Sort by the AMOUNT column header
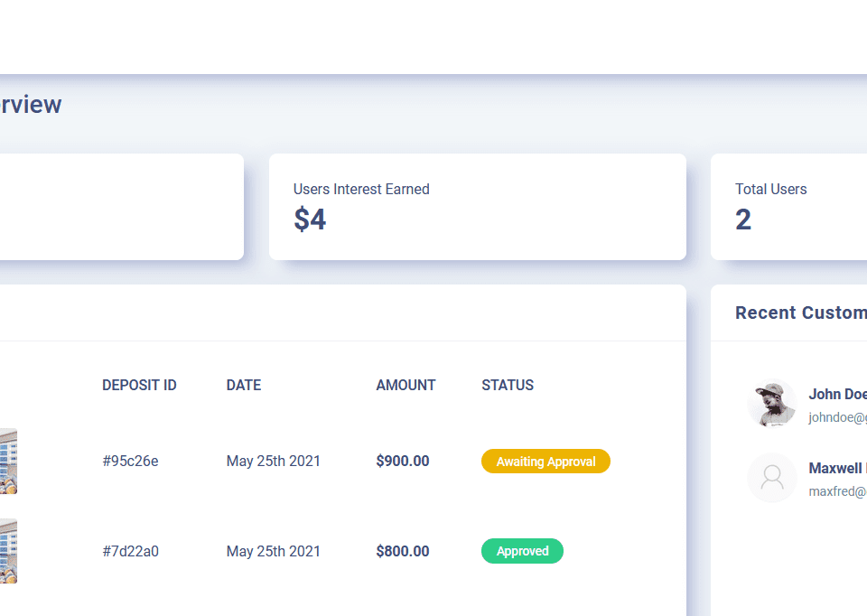The image size is (867, 616). pyautogui.click(x=406, y=385)
